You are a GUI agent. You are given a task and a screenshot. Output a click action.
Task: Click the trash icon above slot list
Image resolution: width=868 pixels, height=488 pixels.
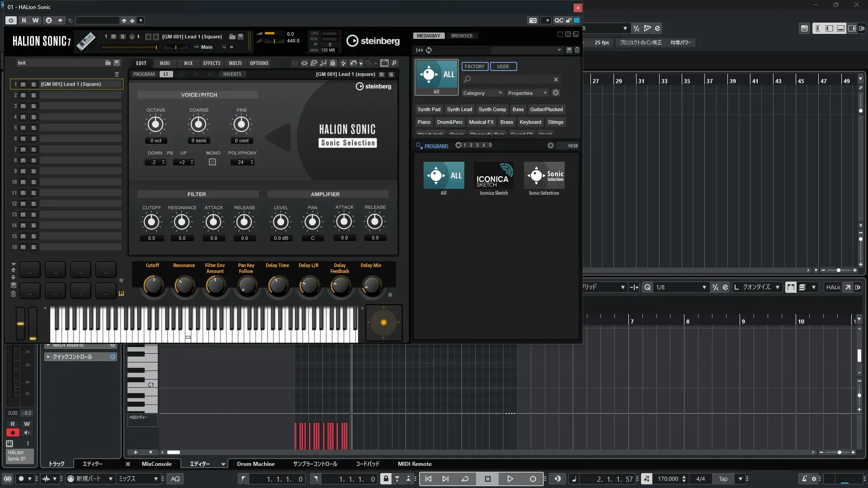(117, 74)
